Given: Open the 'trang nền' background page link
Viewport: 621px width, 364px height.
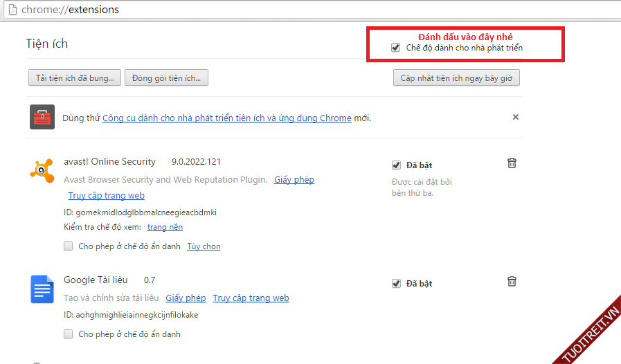Looking at the screenshot, I should coord(165,227).
